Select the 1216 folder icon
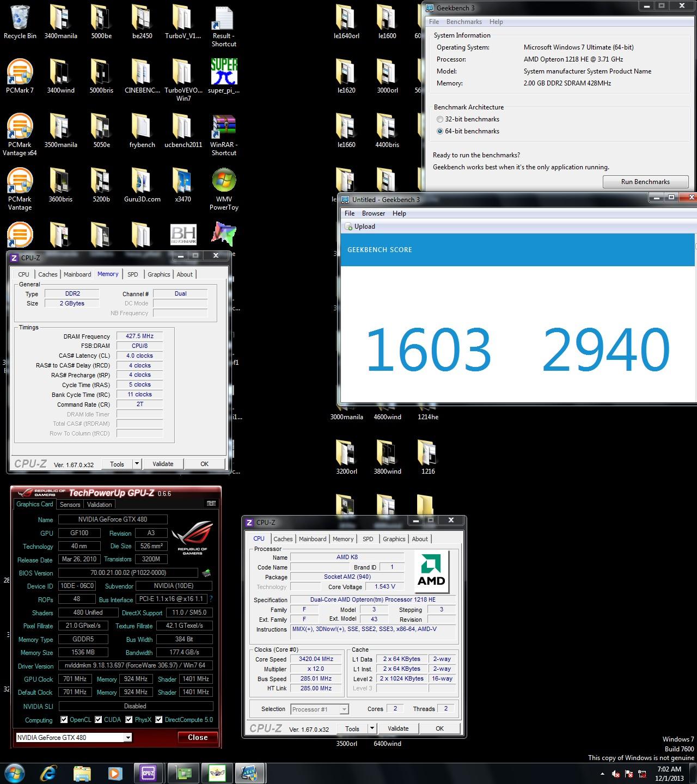Screen dimensions: 697x784 pos(428,457)
